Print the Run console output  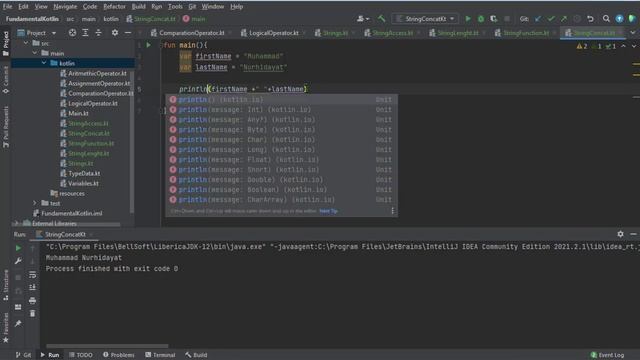(33, 300)
